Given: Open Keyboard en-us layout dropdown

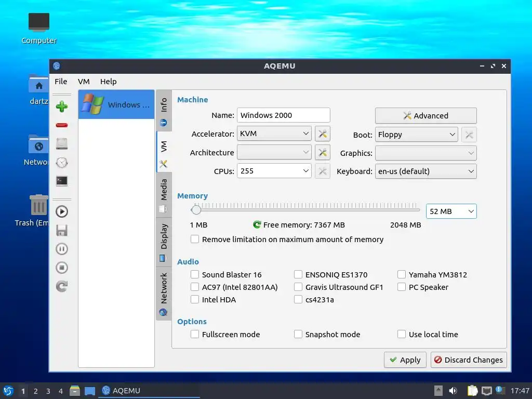Looking at the screenshot, I should pyautogui.click(x=426, y=171).
